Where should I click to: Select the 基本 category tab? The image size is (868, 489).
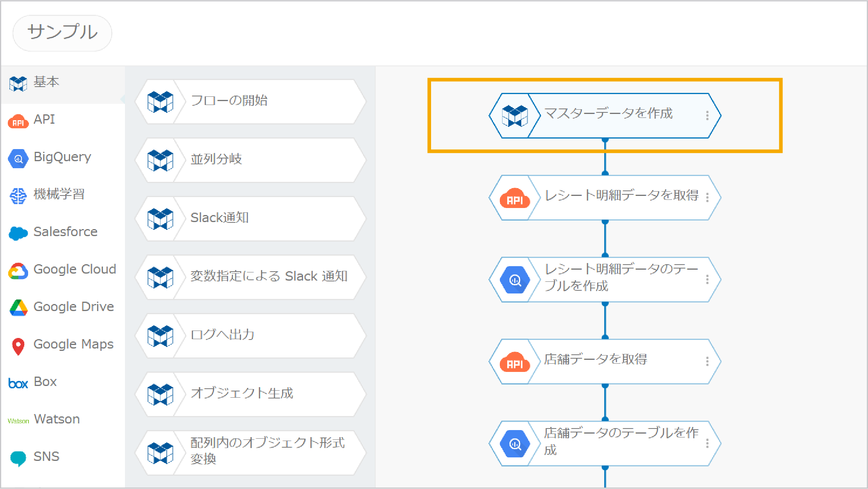pos(46,82)
